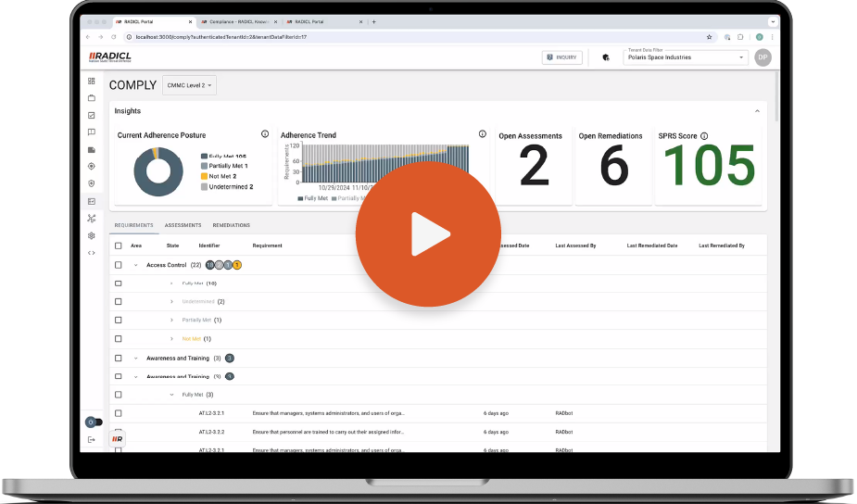Switch to the Assessments tab
This screenshot has height=504, width=857.
pyautogui.click(x=183, y=225)
